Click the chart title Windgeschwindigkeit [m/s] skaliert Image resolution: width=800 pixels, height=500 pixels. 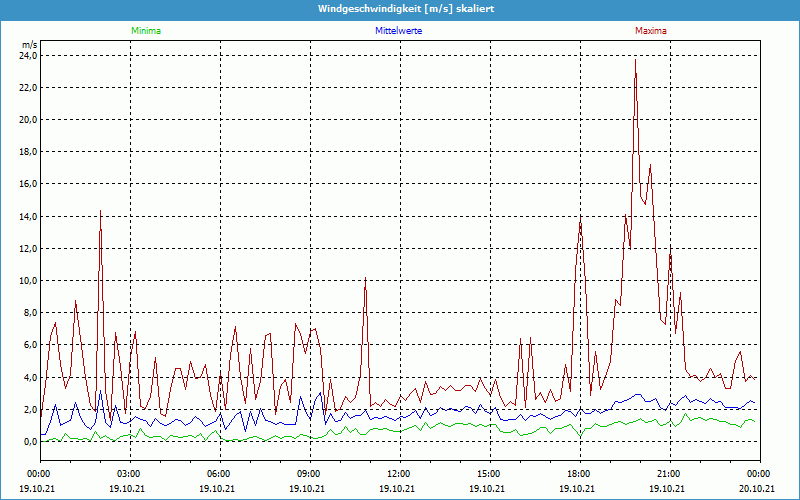399,8
